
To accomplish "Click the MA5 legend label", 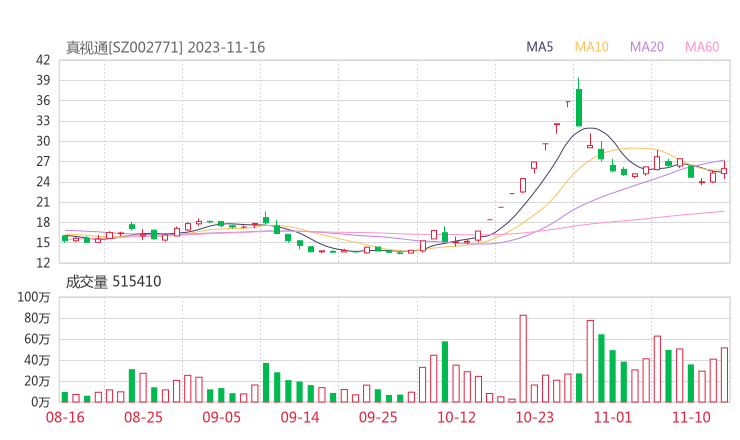I will point(539,47).
